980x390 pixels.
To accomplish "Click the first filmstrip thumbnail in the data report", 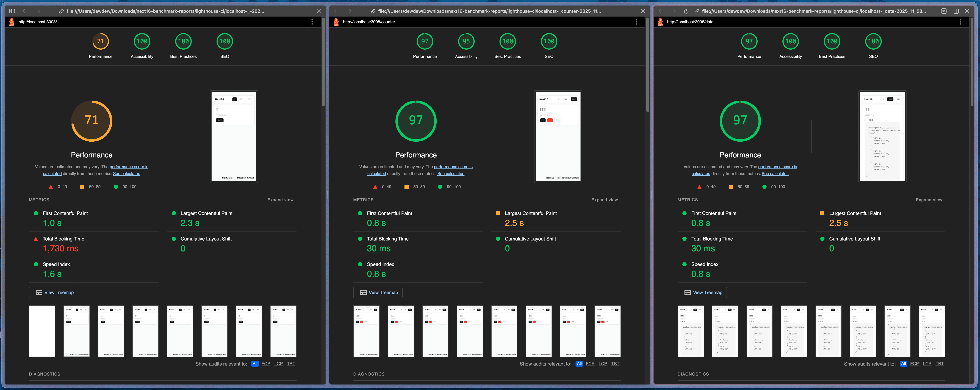I will [691, 331].
